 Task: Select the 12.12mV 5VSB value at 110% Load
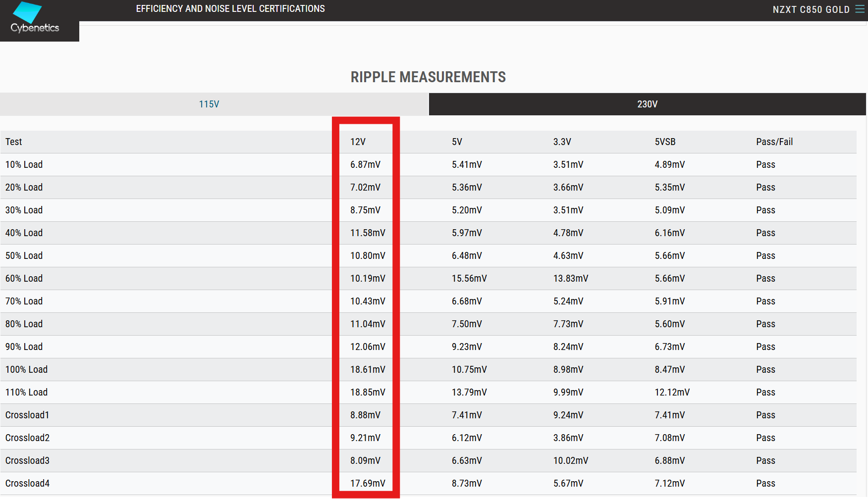coord(672,393)
